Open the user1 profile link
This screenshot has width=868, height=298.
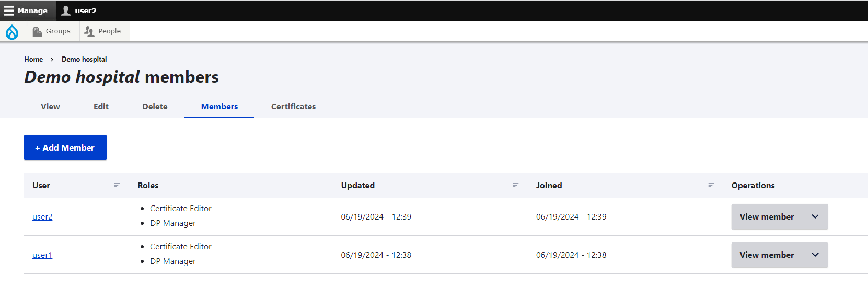42,255
